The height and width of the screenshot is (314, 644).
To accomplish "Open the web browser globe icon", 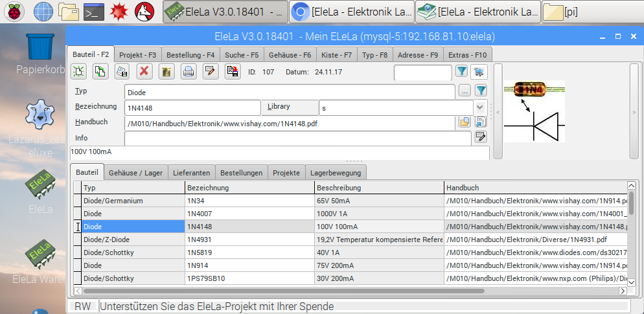I will tap(43, 12).
